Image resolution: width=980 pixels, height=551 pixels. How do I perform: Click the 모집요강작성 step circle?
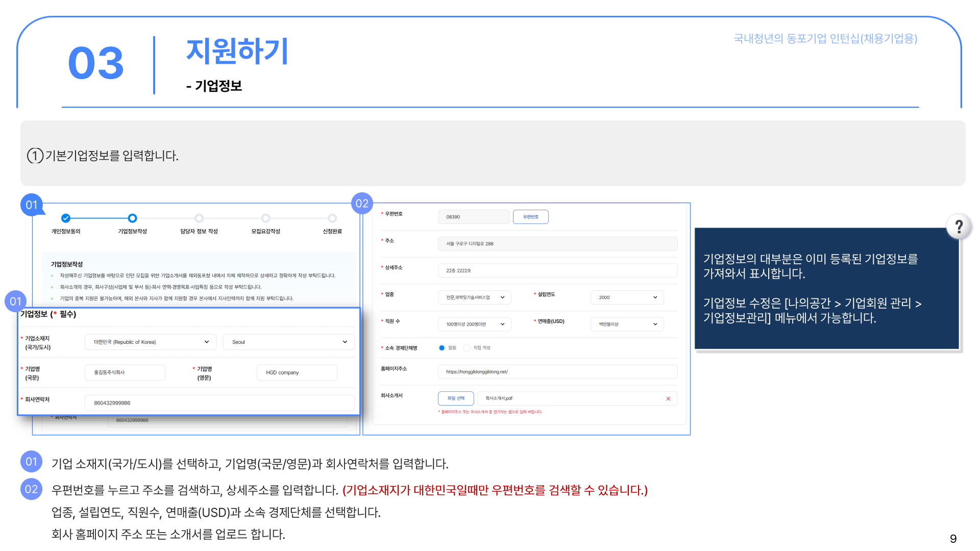coord(265,218)
